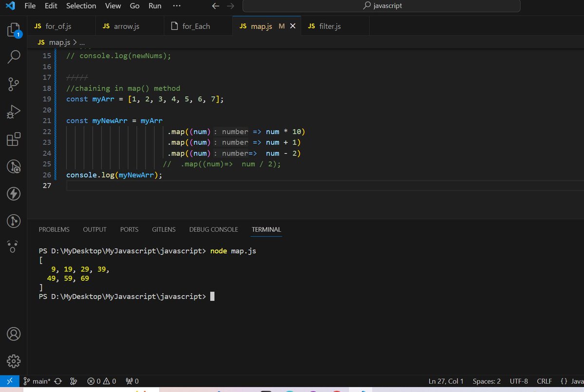This screenshot has height=392, width=584.
Task: Click the javascript command center search box
Action: (x=381, y=6)
